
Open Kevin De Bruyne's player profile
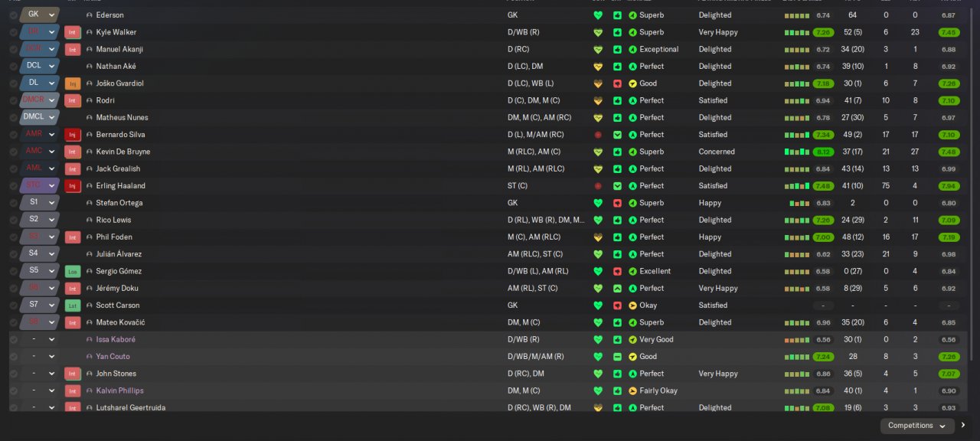tap(123, 152)
